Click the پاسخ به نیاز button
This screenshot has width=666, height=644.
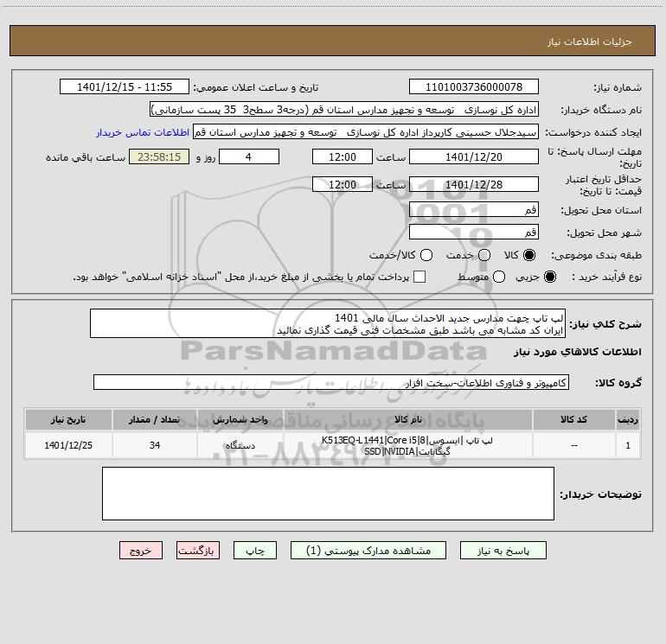503,550
